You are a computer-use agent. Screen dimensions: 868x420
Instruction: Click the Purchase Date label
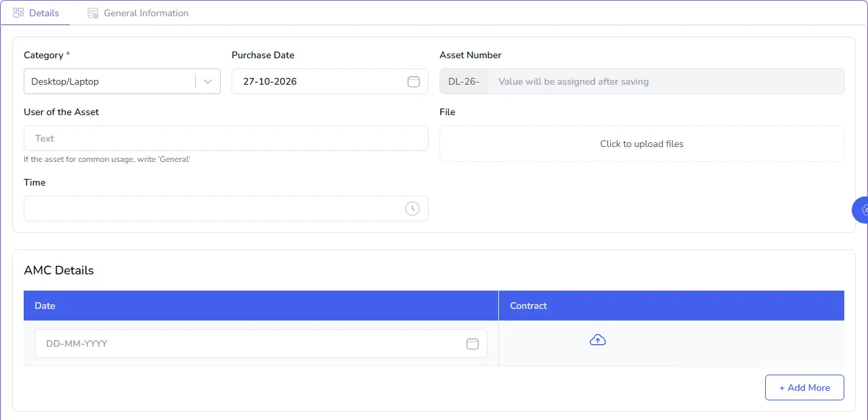click(263, 55)
